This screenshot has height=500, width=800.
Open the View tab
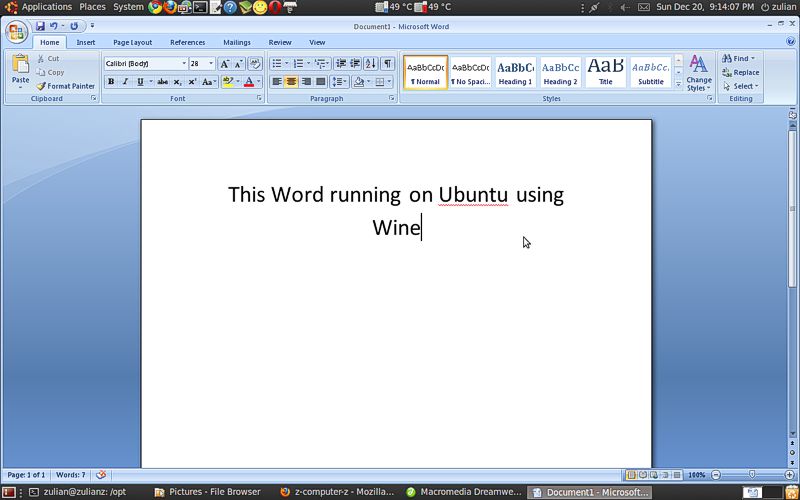click(317, 42)
